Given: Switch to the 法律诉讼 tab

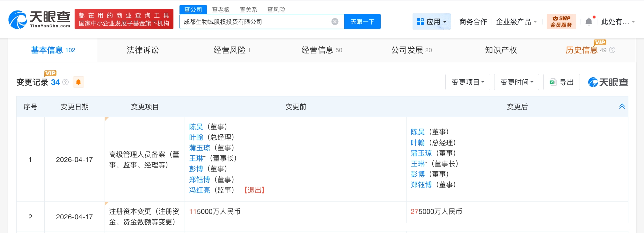Looking at the screenshot, I should tap(143, 50).
